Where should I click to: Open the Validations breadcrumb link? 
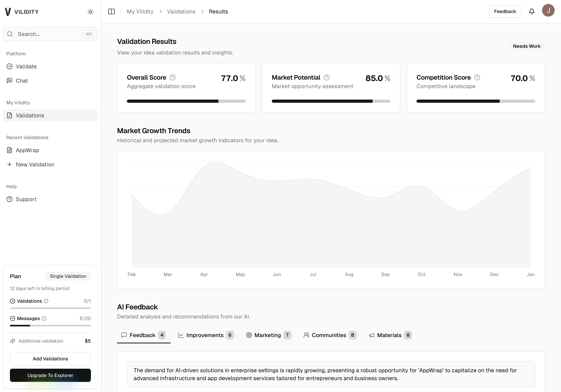[181, 11]
